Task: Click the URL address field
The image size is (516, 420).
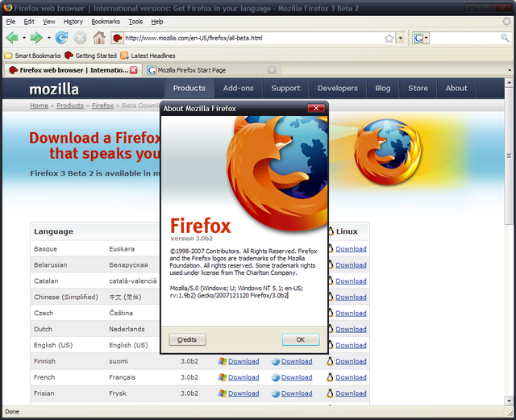Action: [x=253, y=38]
